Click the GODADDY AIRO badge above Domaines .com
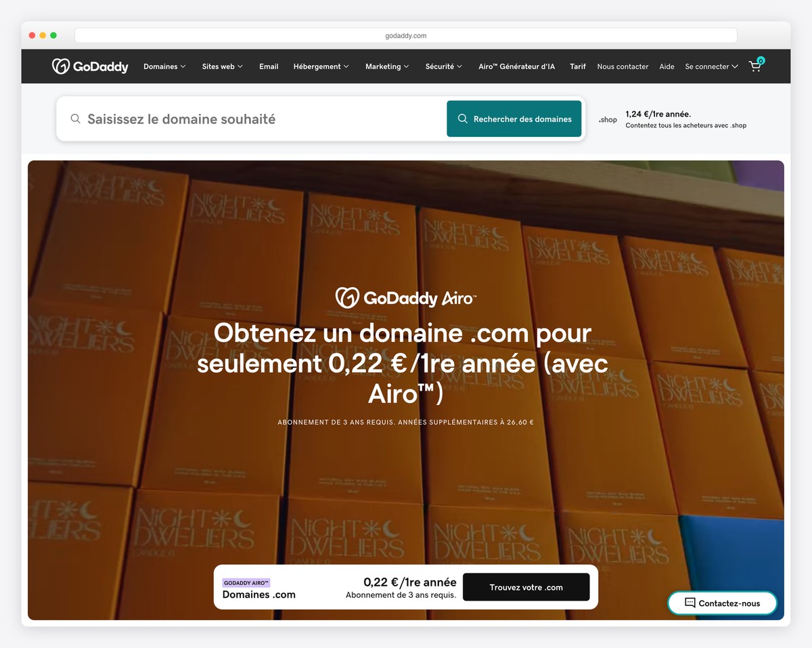 pos(246,581)
